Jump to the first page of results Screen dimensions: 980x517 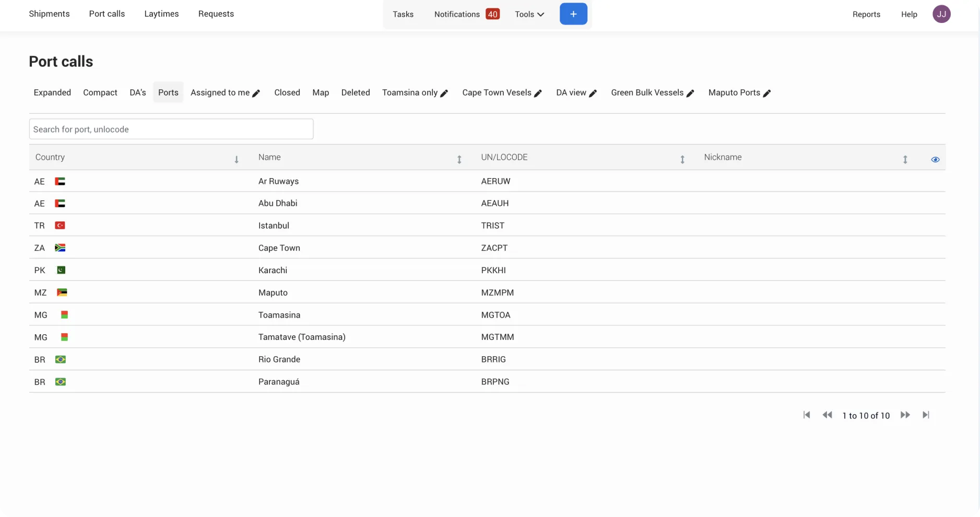807,415
